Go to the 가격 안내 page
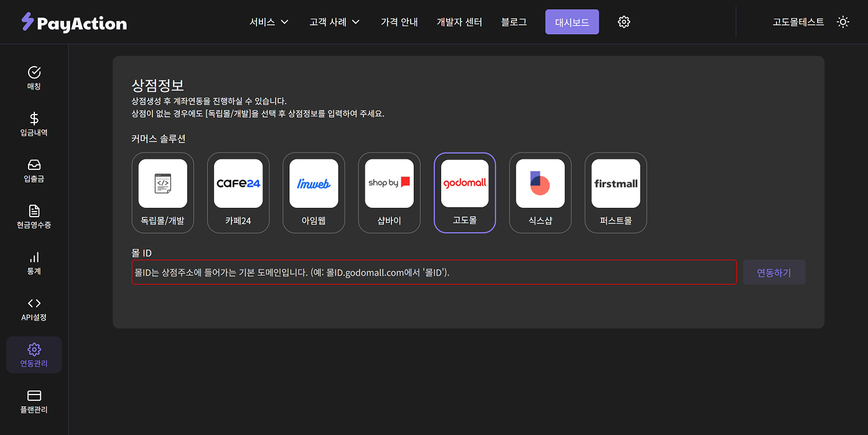Viewport: 868px width, 435px height. (399, 22)
